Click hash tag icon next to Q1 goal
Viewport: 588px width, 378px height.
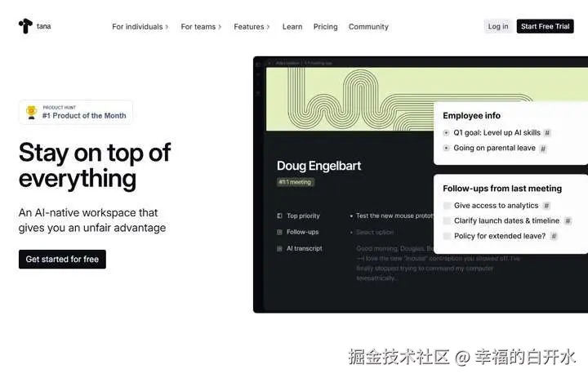[x=547, y=133]
